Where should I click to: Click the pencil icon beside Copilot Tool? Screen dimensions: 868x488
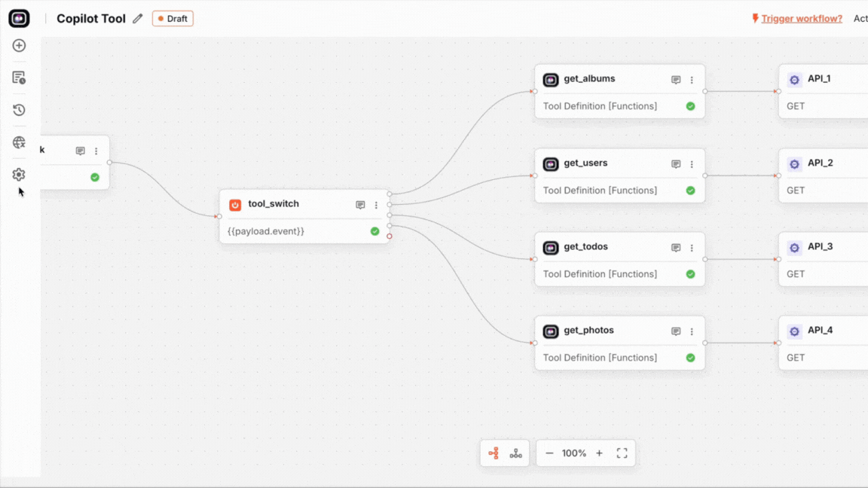coord(137,18)
